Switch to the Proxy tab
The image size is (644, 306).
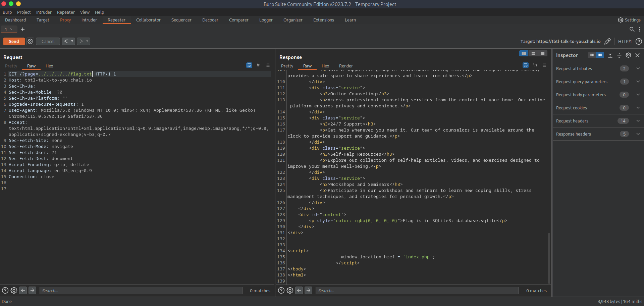[65, 20]
